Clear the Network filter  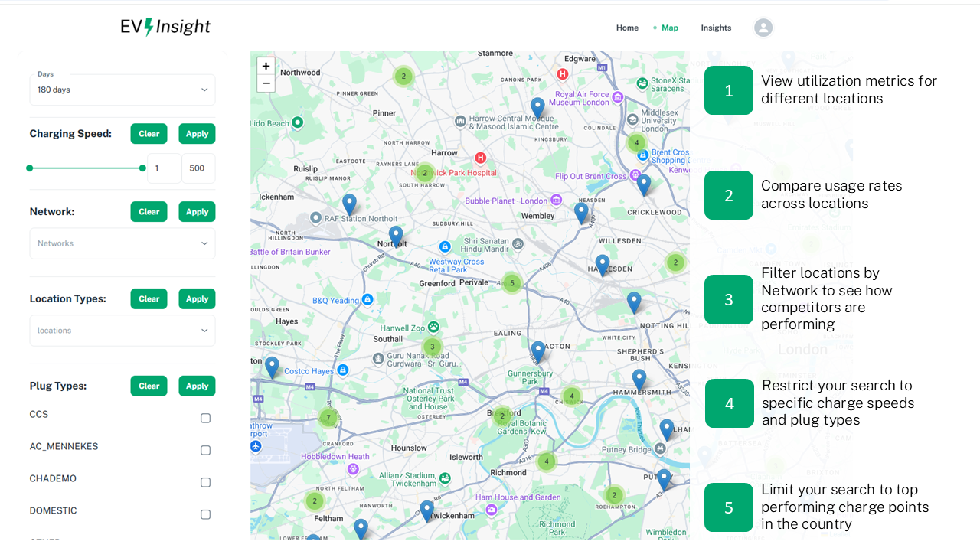(149, 212)
